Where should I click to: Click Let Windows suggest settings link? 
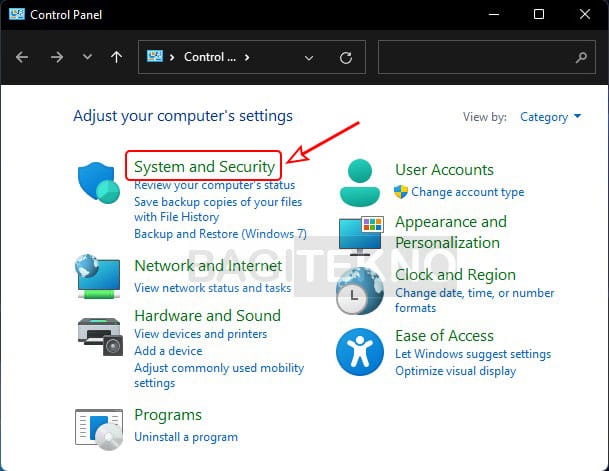473,354
